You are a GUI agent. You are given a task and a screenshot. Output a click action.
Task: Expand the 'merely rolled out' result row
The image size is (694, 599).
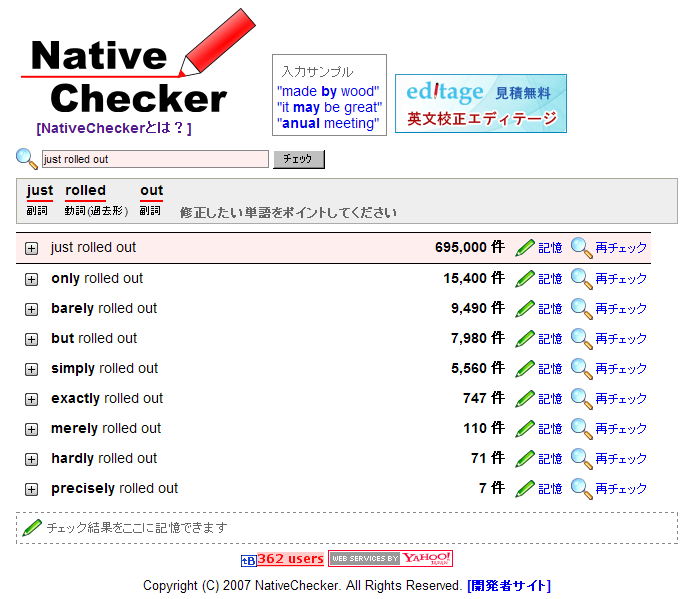click(x=32, y=429)
